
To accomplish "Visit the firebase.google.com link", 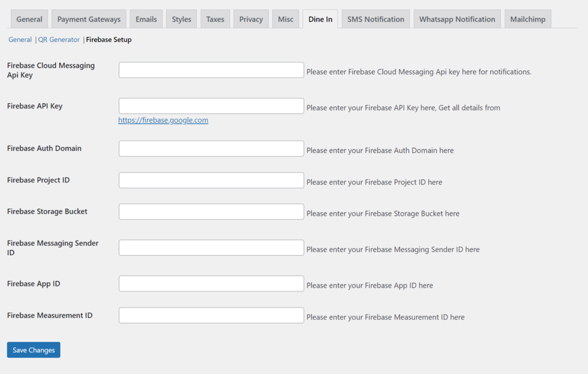I will [163, 120].
